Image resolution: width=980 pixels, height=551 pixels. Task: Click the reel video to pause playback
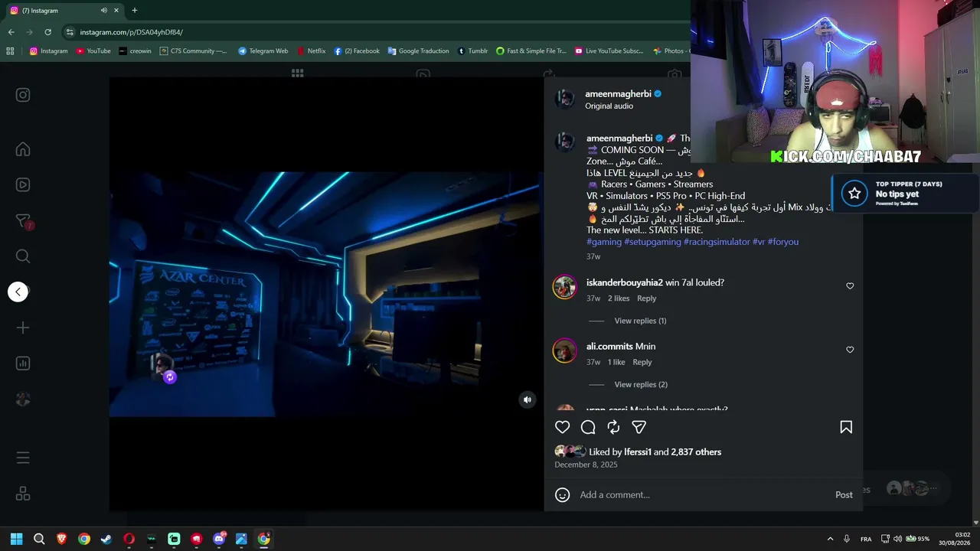[326, 295]
